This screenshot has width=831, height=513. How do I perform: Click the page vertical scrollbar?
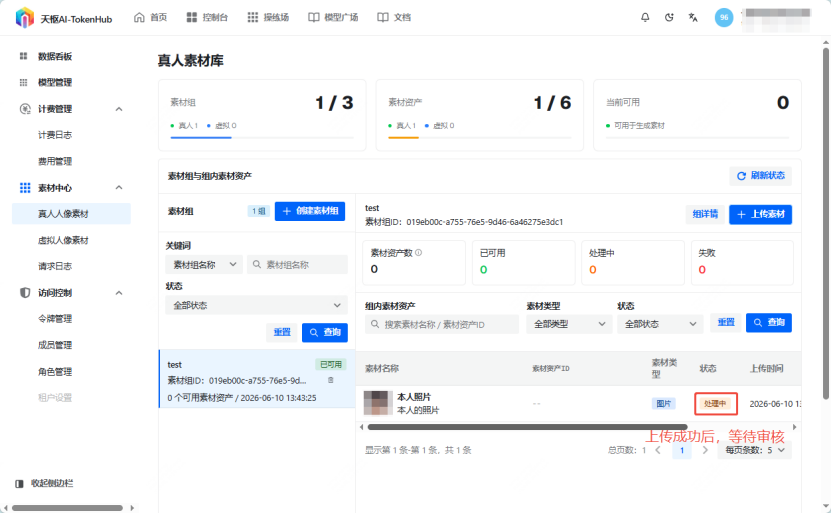click(x=826, y=223)
